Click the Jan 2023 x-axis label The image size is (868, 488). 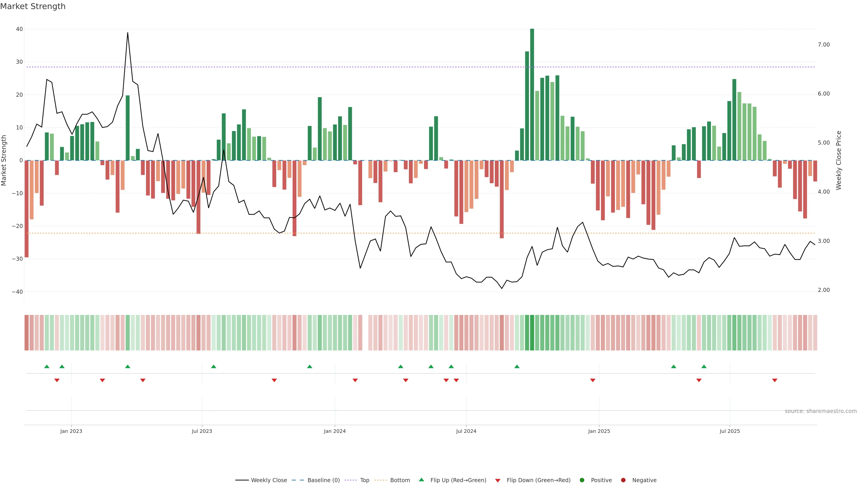(71, 431)
